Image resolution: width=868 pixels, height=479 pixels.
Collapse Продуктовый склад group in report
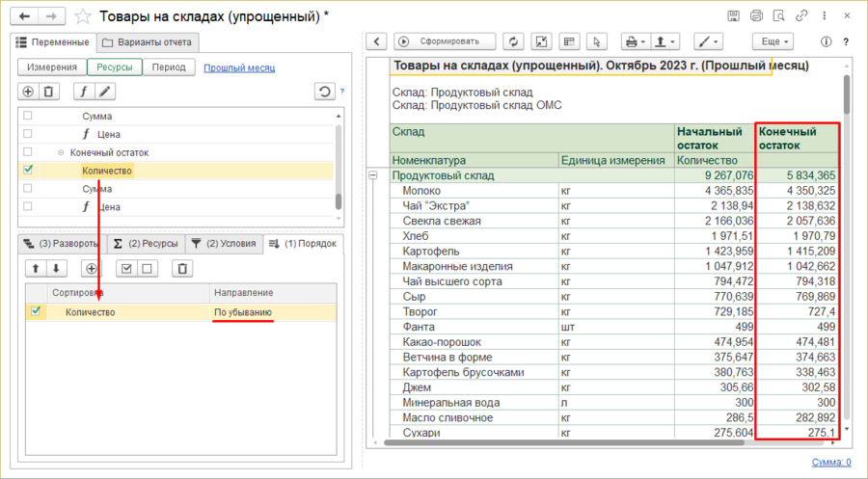pyautogui.click(x=373, y=175)
